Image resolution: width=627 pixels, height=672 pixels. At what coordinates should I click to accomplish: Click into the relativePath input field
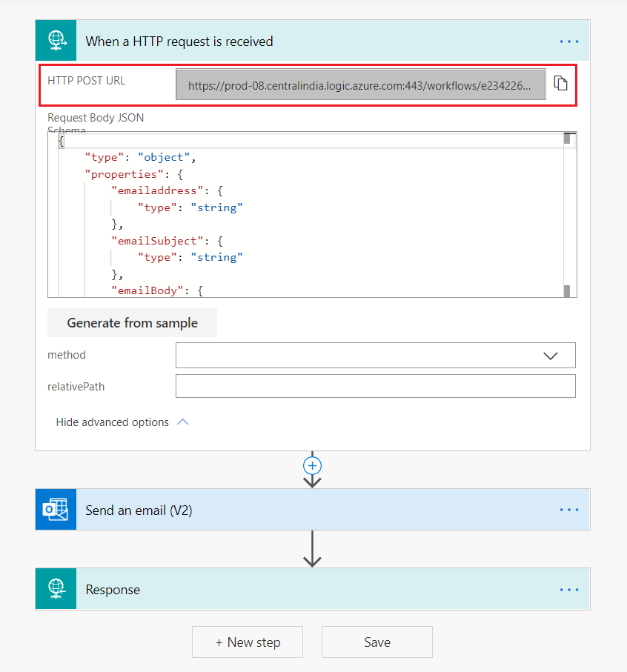click(x=375, y=386)
